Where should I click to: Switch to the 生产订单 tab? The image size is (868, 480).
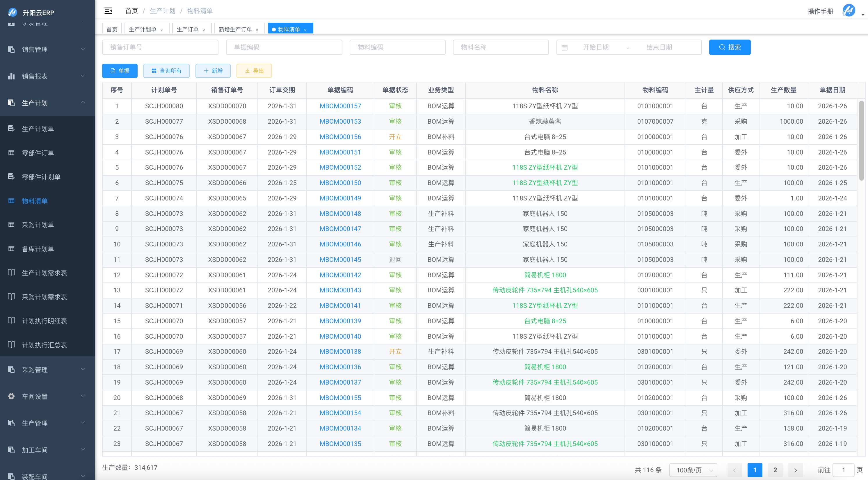[187, 29]
